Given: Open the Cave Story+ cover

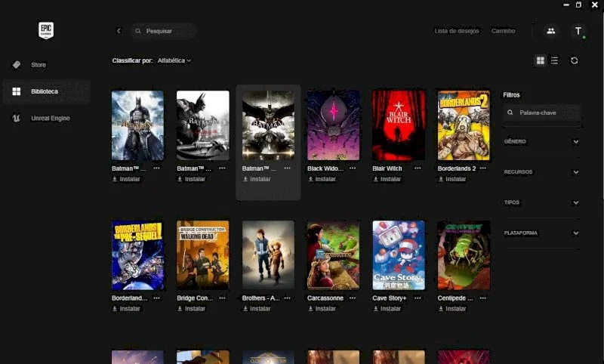Looking at the screenshot, I should (399, 255).
